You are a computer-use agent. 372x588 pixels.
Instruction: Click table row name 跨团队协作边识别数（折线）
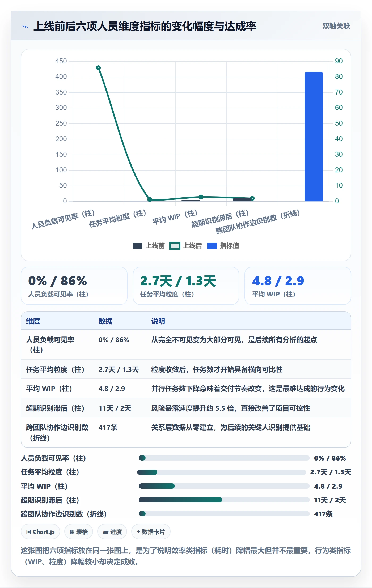57,432
